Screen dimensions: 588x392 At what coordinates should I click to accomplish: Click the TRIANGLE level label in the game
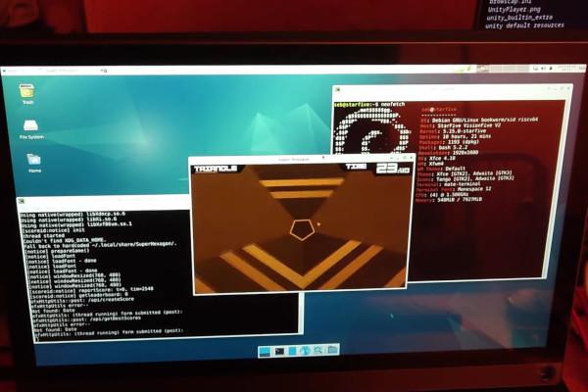[217, 169]
